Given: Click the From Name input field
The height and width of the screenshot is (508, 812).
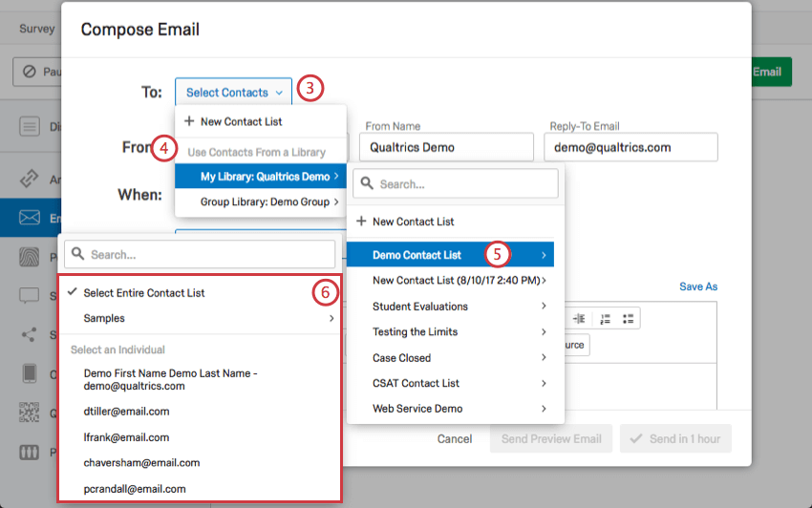Looking at the screenshot, I should point(446,148).
